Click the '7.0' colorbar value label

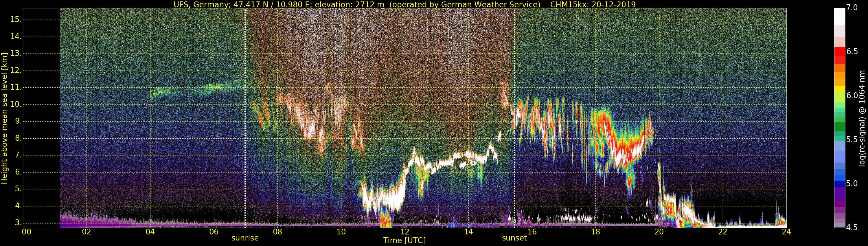[x=852, y=8]
